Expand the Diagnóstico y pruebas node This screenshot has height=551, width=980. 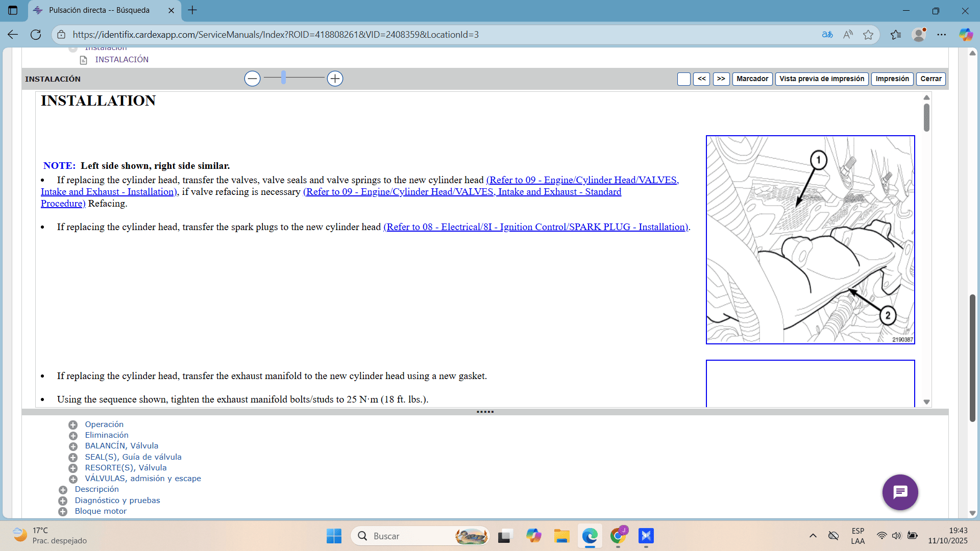63,500
